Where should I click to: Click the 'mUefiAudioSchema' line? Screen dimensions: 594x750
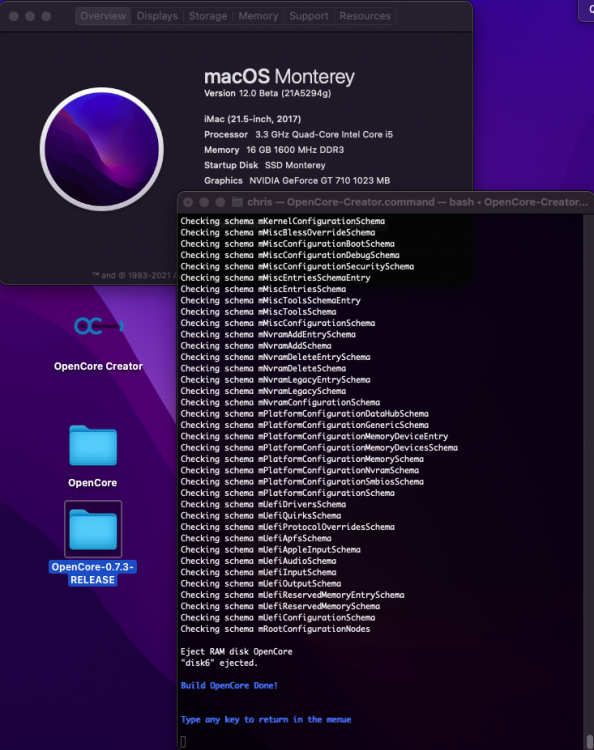pos(258,561)
